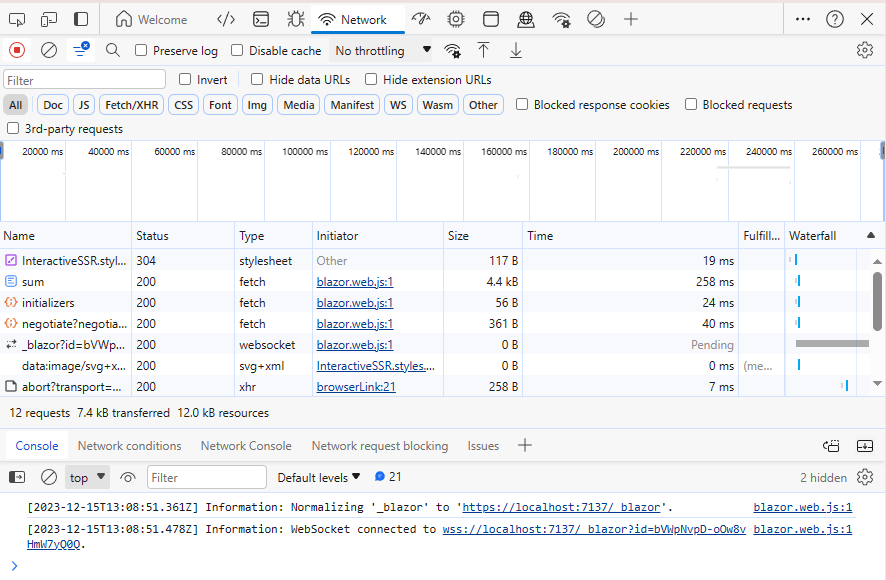The width and height of the screenshot is (886, 580).
Task: Click the 21 issues counter
Action: coord(388,477)
